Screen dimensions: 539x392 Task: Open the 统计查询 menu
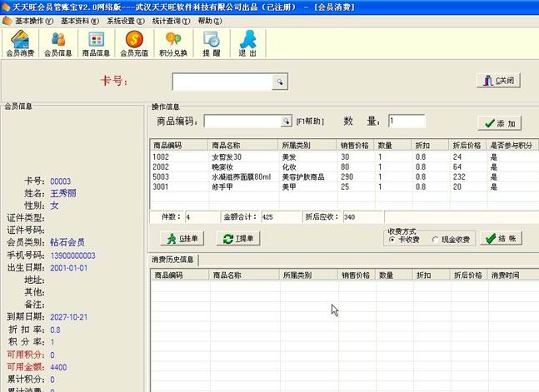click(x=171, y=21)
